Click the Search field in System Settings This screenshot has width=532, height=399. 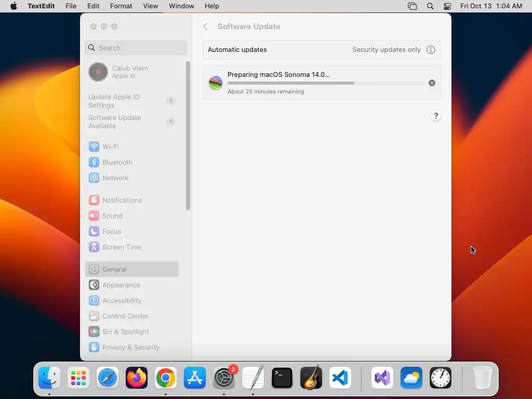pyautogui.click(x=136, y=48)
